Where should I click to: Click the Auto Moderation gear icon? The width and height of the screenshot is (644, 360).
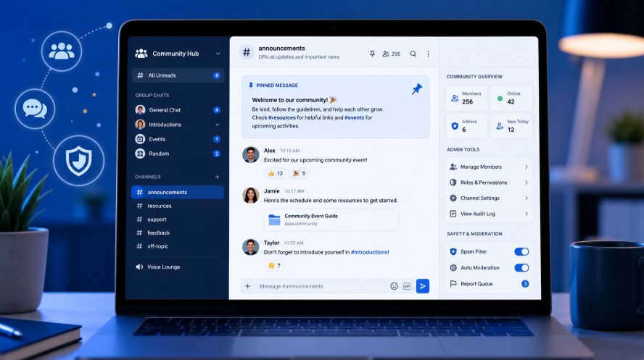(x=453, y=268)
